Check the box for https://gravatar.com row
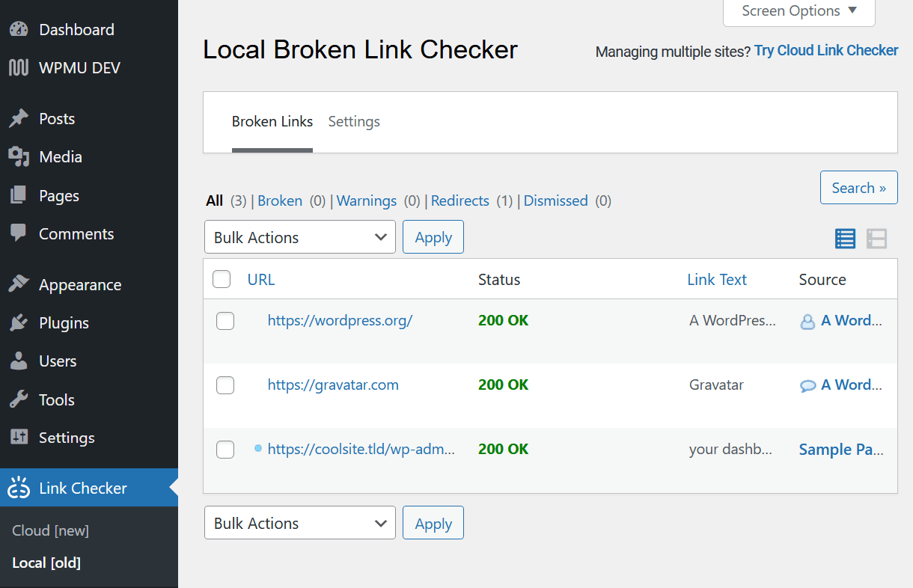This screenshot has width=913, height=588. tap(225, 385)
